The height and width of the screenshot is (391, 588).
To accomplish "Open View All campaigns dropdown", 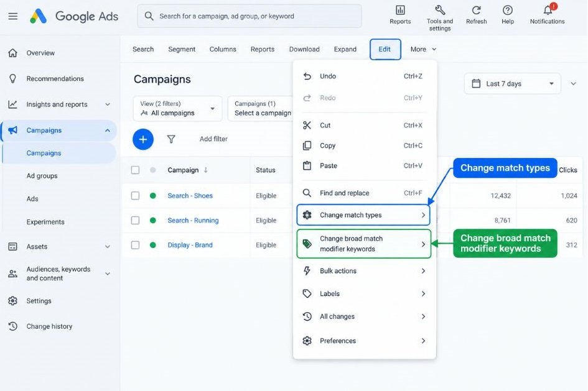I will click(x=177, y=108).
